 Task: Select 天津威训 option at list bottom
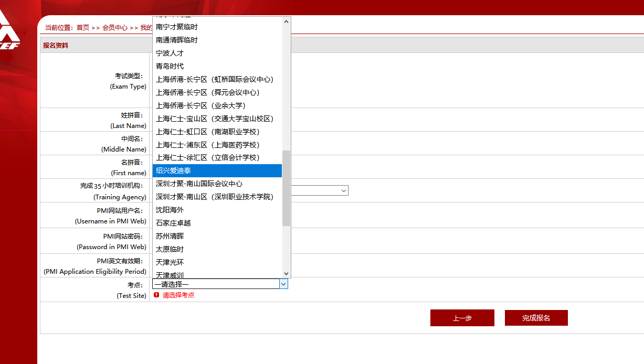pyautogui.click(x=217, y=274)
